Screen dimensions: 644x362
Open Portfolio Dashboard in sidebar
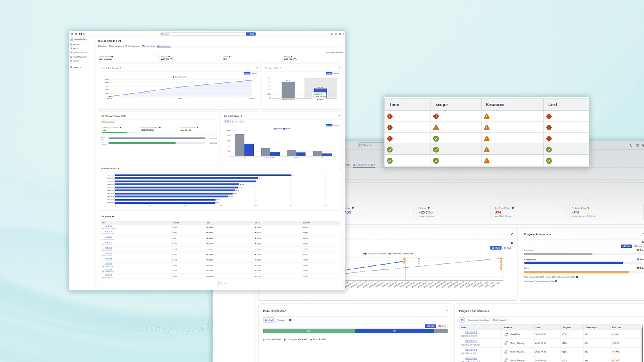pyautogui.click(x=80, y=53)
